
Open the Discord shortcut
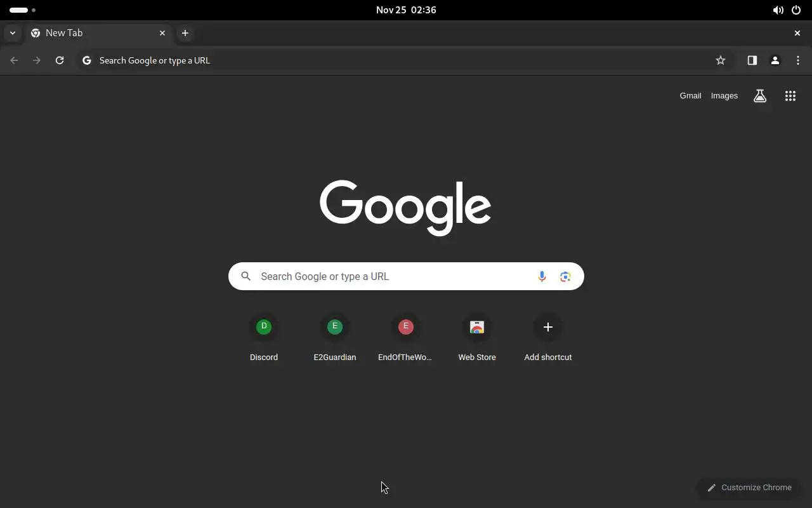tap(264, 338)
